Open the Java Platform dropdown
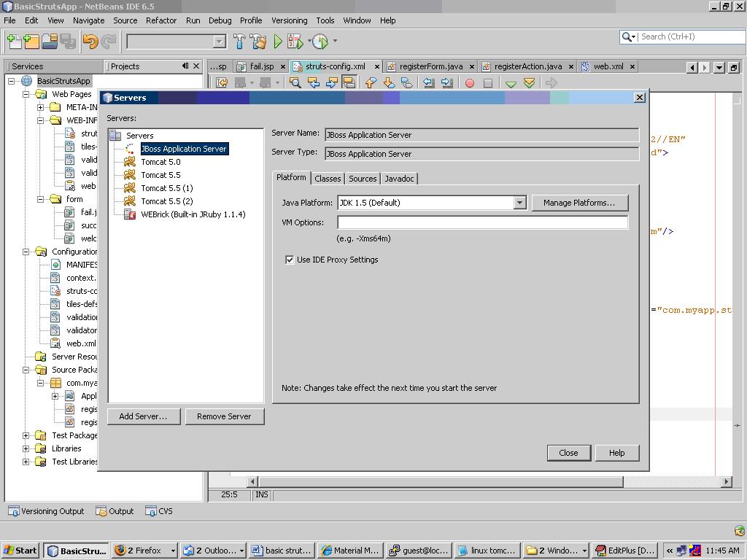The image size is (747, 560). click(x=519, y=203)
